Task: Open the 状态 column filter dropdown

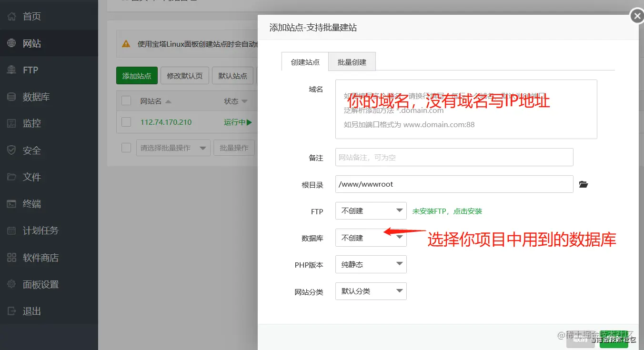Action: point(245,101)
